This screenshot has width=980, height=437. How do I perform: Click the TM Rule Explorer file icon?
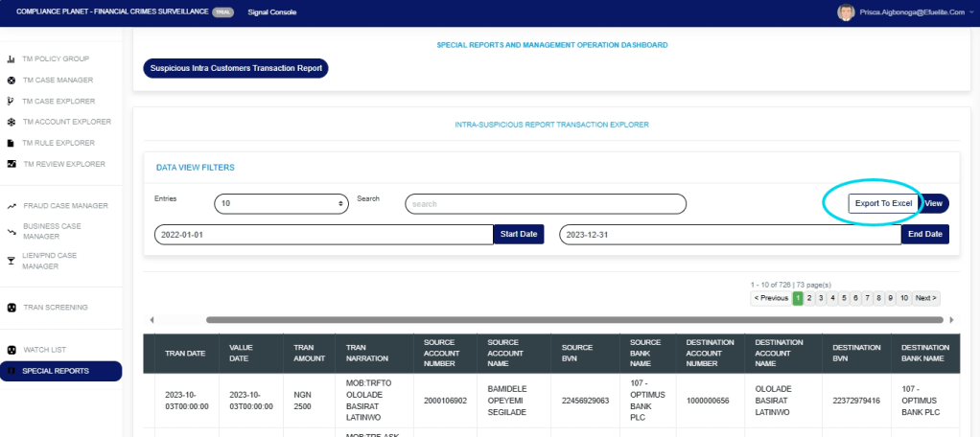point(12,143)
